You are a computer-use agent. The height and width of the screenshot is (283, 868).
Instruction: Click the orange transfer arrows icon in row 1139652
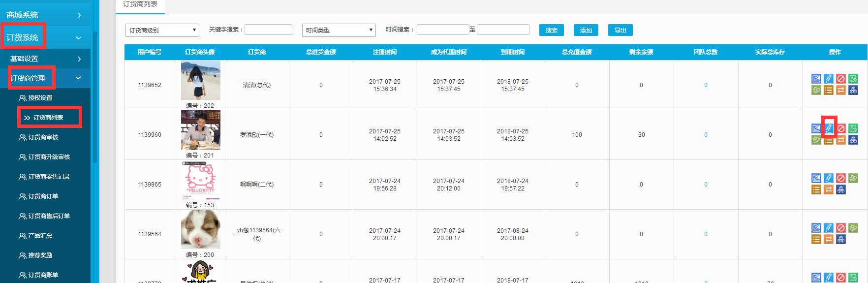pos(841,90)
